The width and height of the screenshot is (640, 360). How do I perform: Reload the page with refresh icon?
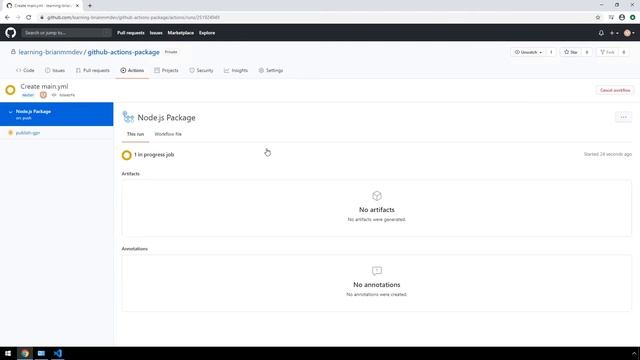[x=29, y=18]
